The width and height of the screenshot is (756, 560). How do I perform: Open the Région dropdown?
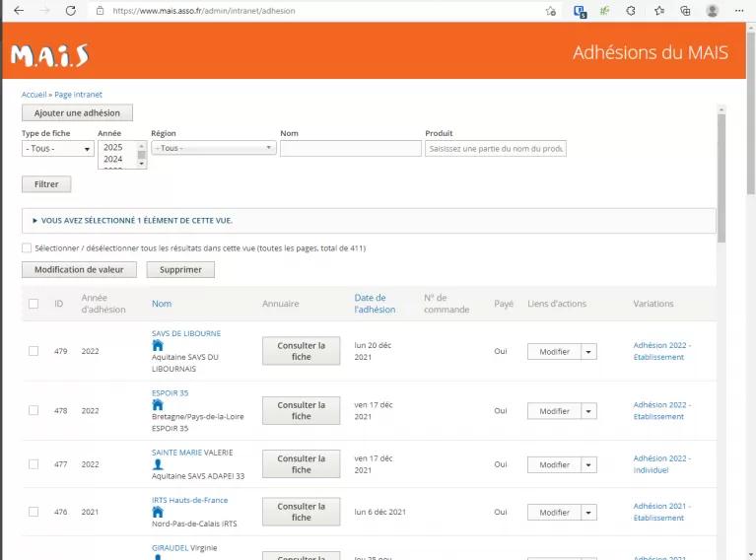[214, 148]
